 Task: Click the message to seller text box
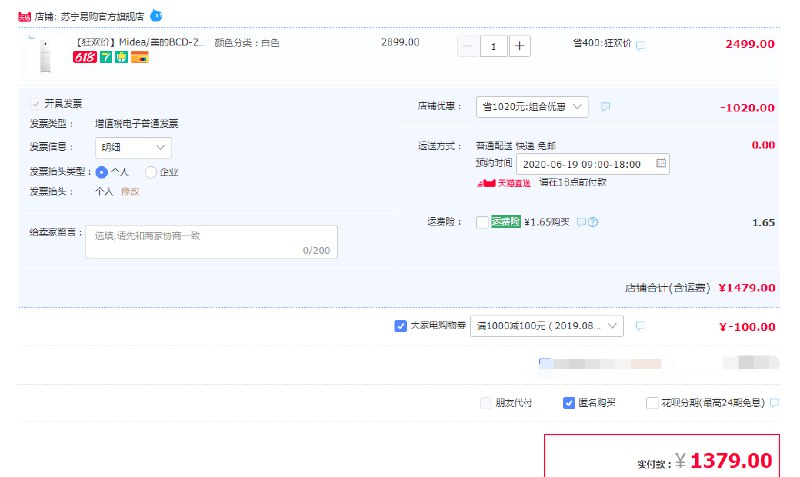click(211, 242)
